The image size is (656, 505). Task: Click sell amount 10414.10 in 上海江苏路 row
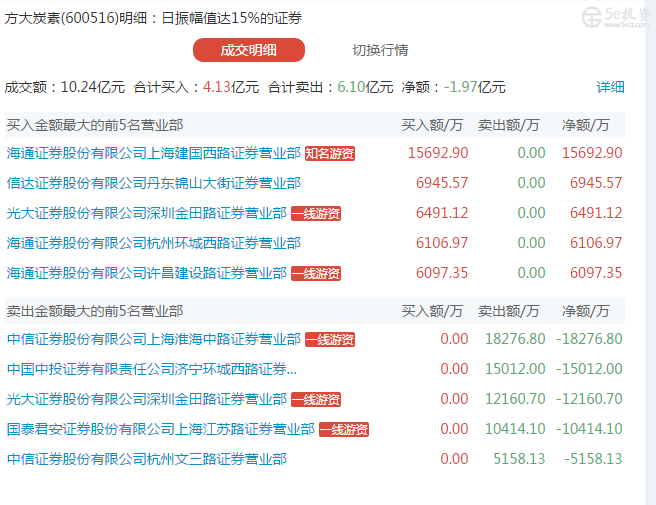click(515, 429)
